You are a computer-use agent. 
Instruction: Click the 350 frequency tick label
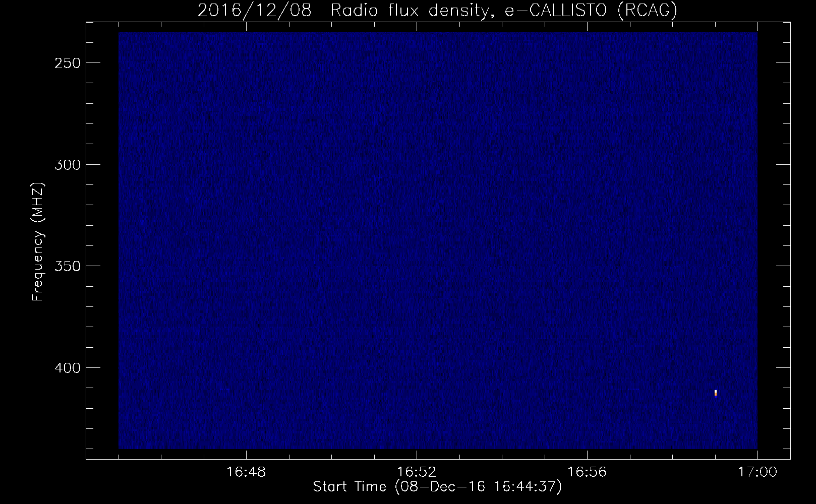click(67, 266)
